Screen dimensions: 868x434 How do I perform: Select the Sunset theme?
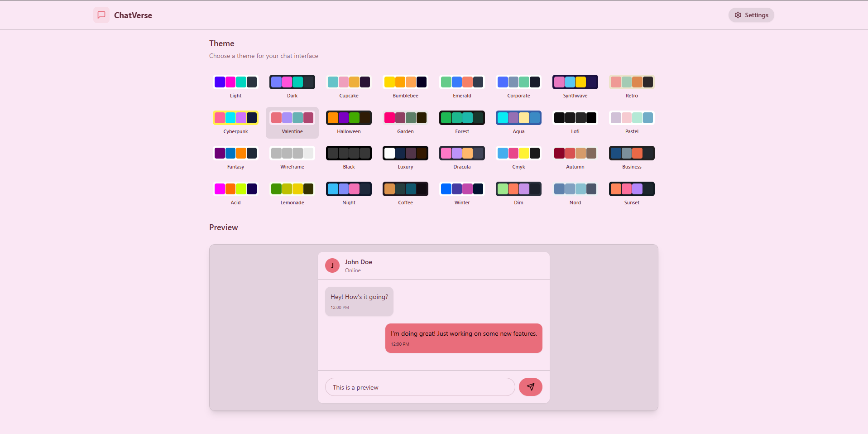[x=632, y=194]
